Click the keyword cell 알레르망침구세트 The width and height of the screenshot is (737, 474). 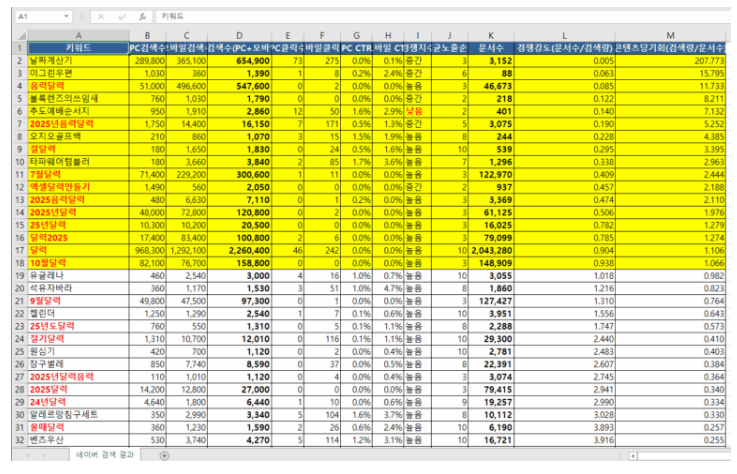(x=78, y=415)
